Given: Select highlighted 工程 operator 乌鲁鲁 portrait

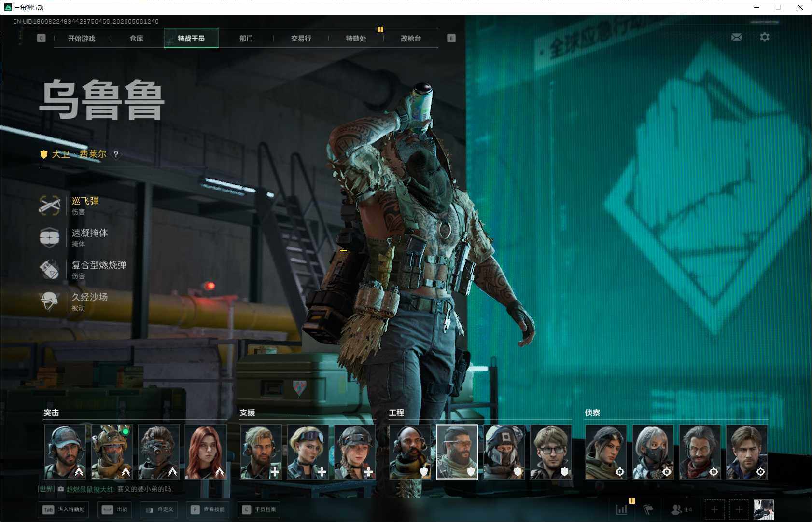Looking at the screenshot, I should click(457, 452).
